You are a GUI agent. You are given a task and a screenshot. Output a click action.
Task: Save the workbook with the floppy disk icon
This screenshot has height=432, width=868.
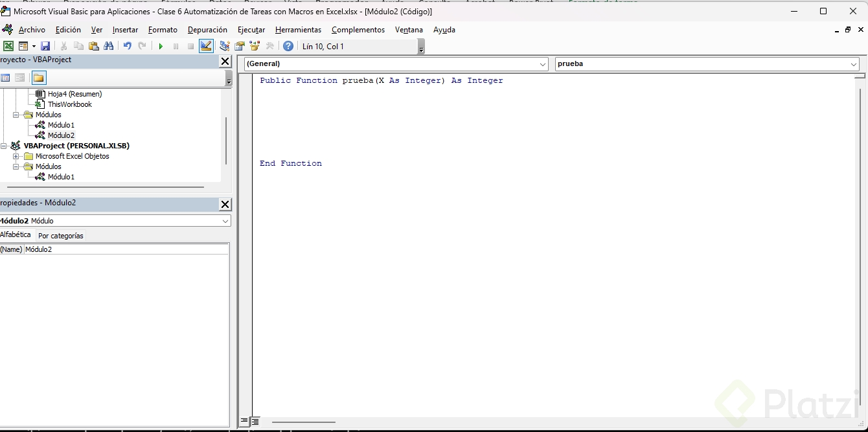(45, 46)
